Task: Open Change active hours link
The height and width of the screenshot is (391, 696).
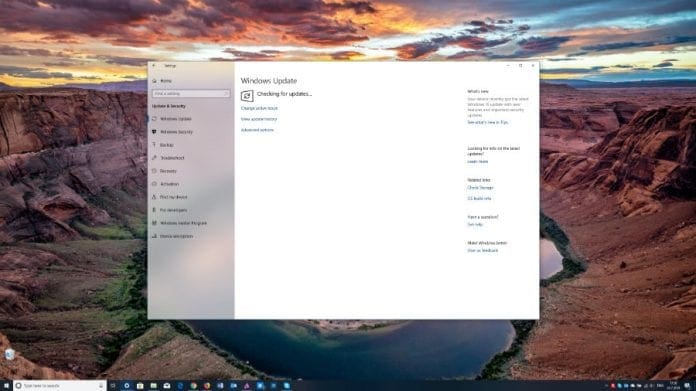Action: pos(259,108)
